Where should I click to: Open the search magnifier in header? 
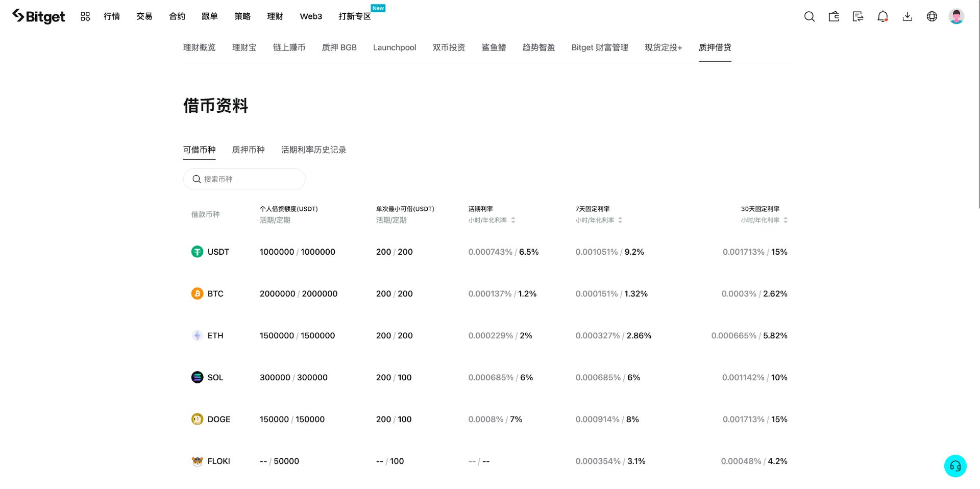tap(809, 16)
